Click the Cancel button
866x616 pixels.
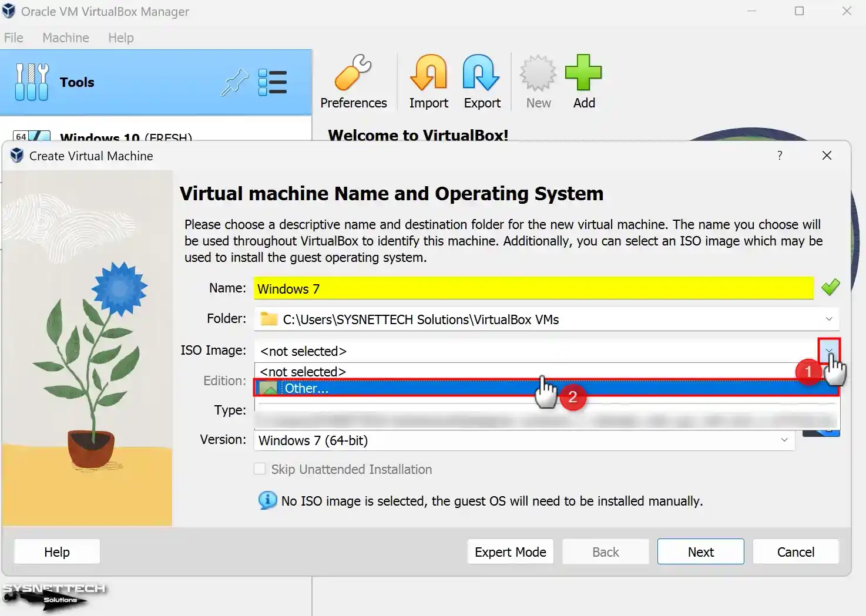(x=796, y=551)
